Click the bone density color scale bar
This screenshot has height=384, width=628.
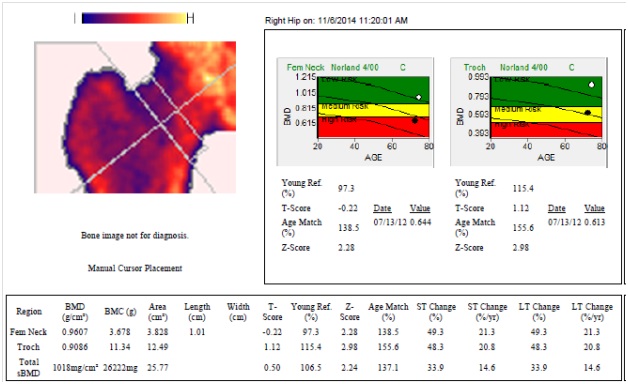click(134, 18)
